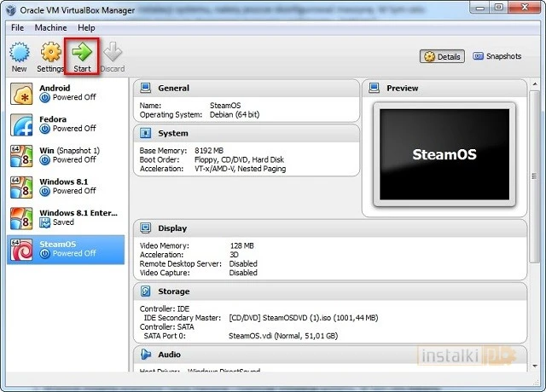Click the Name SteamOS value

(225, 106)
